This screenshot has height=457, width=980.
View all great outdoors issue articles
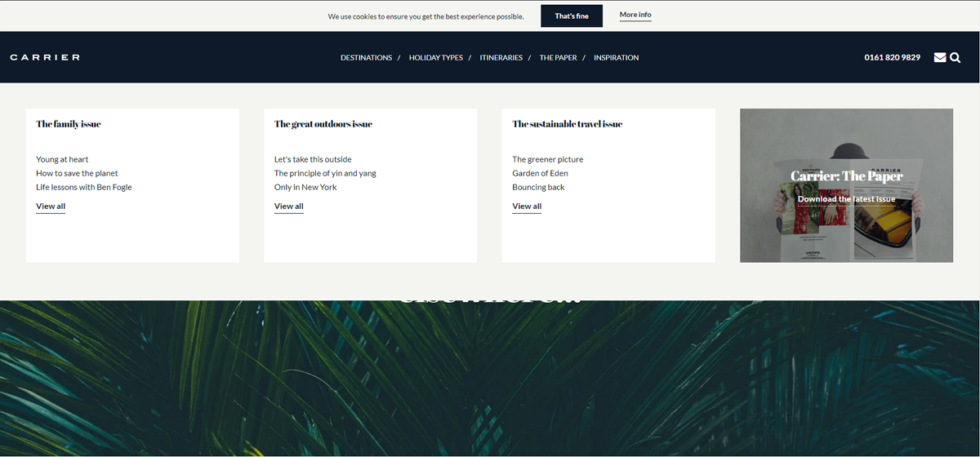(289, 206)
